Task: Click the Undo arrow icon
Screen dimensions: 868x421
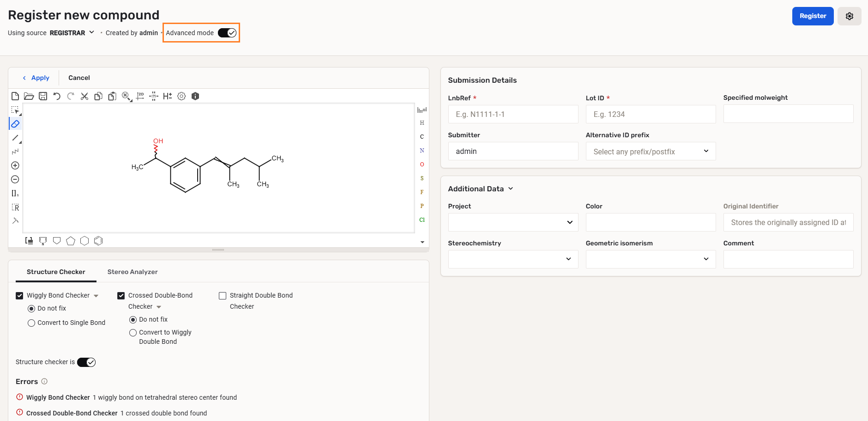Action: pos(57,96)
